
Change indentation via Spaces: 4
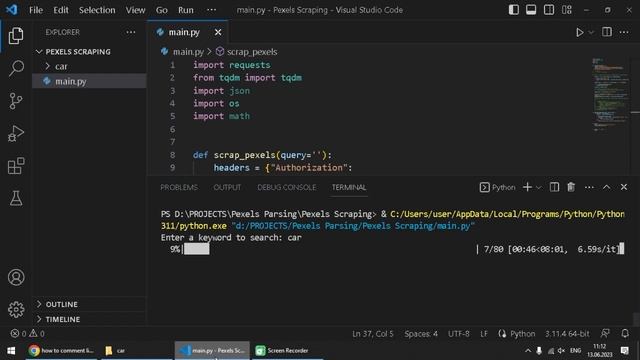point(421,334)
